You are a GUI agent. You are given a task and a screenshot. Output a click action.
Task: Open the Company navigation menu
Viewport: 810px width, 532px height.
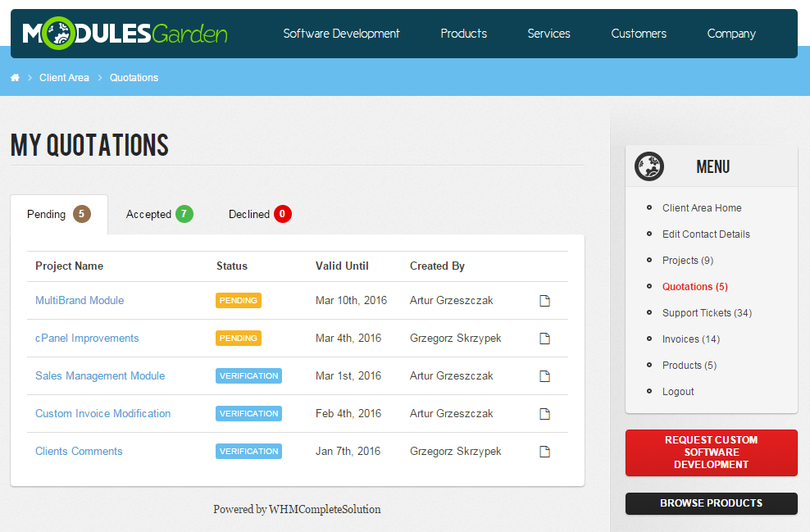[731, 34]
